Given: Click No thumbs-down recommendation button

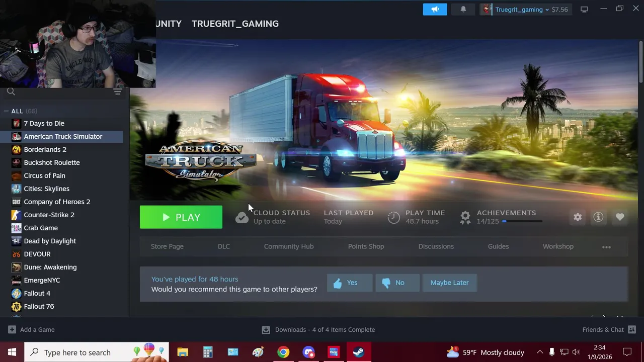Looking at the screenshot, I should (x=397, y=283).
